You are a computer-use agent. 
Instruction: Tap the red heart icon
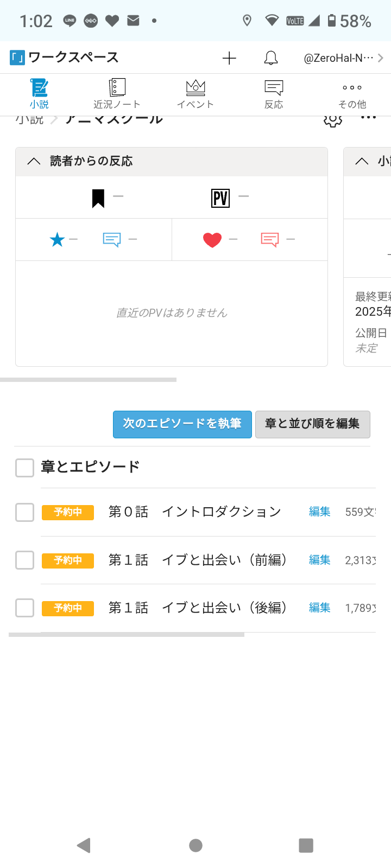[x=212, y=239]
